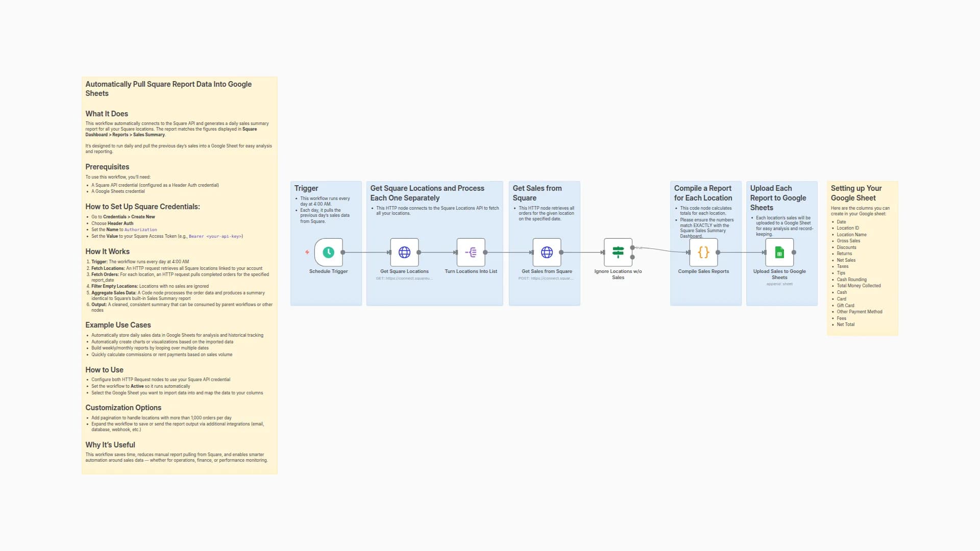The width and height of the screenshot is (980, 551).
Task: Click the Upload Sales to Google Sheets label
Action: (x=779, y=274)
